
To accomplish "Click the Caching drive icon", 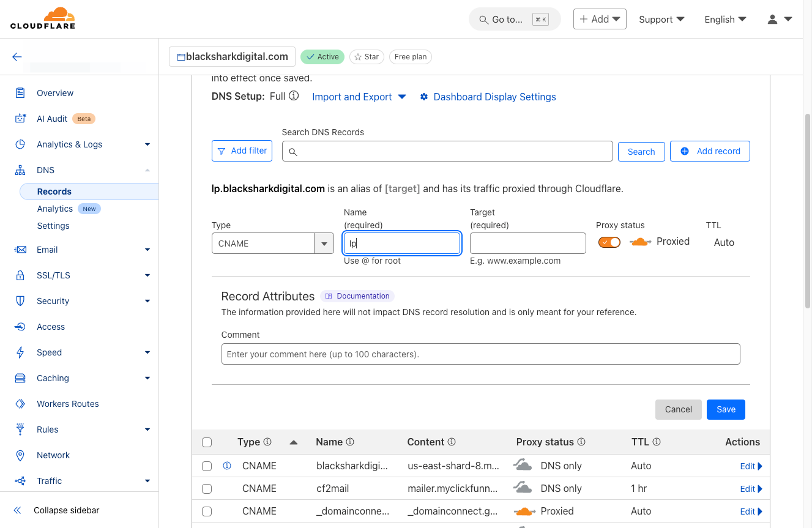I will (20, 378).
